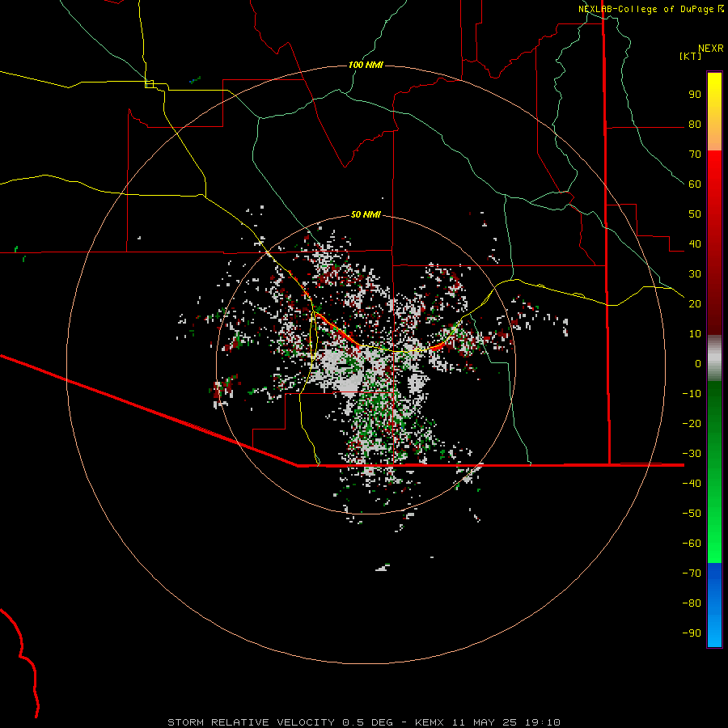Click the KEMX radar site identifier in caption

[x=429, y=722]
